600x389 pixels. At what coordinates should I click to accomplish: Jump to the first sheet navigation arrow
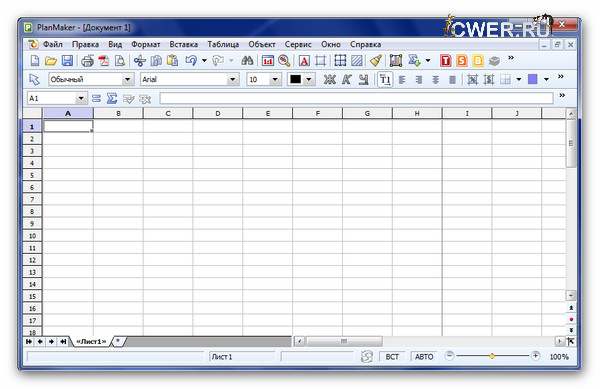(x=29, y=341)
